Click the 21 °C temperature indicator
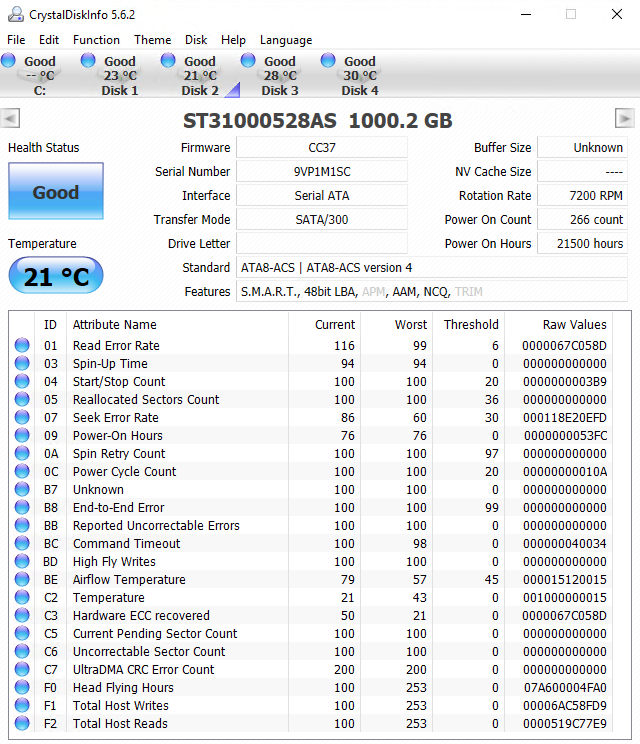Screen dimensions: 640x744 pos(55,276)
